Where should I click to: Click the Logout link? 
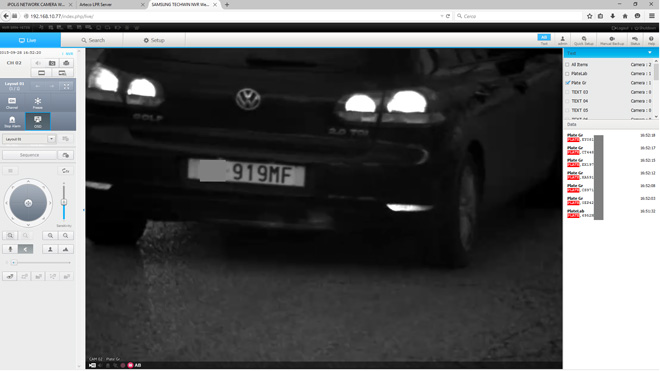620,28
